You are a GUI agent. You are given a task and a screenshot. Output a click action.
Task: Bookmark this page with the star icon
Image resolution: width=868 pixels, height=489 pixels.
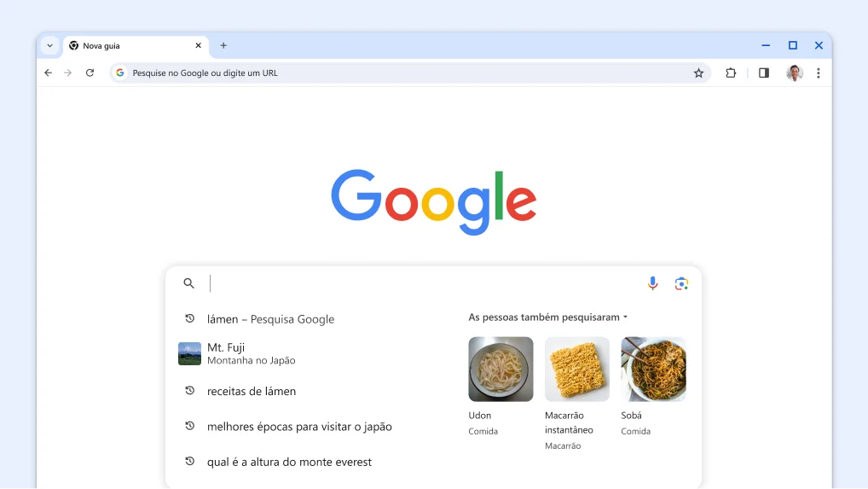tap(698, 73)
